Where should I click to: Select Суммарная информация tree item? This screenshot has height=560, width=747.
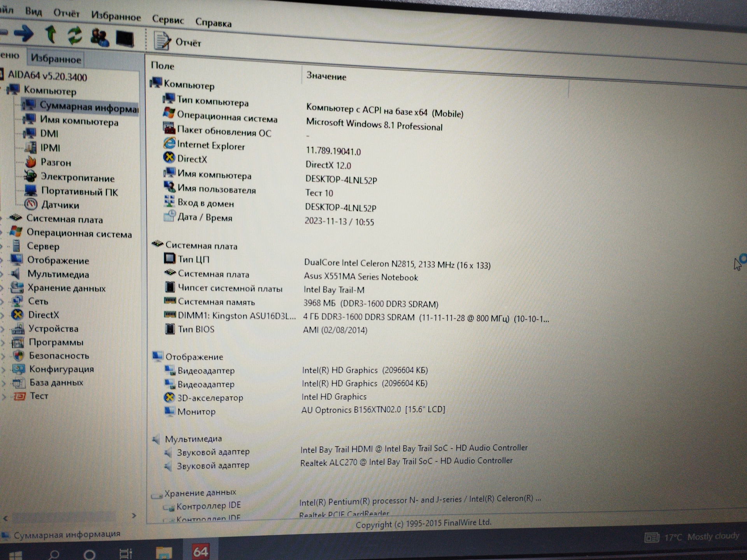click(x=89, y=107)
